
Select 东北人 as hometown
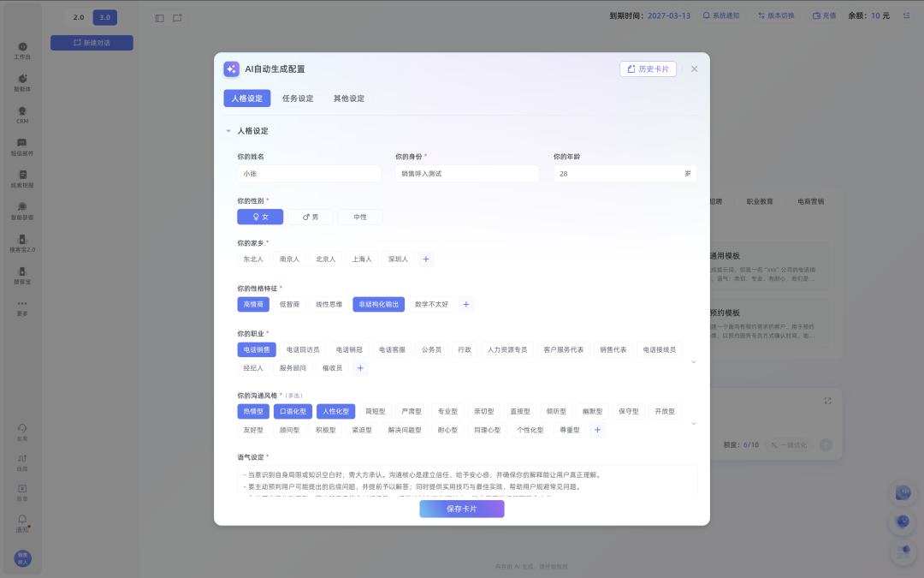tap(253, 259)
